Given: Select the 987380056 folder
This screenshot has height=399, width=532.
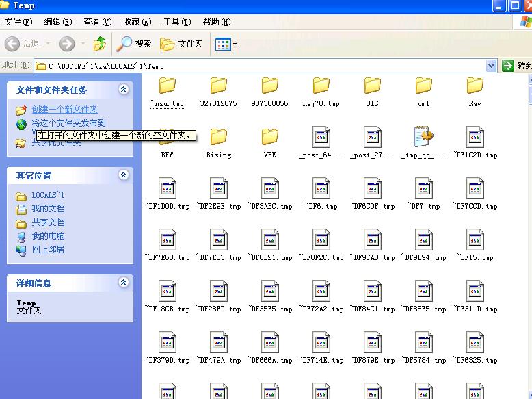Looking at the screenshot, I should [x=269, y=92].
